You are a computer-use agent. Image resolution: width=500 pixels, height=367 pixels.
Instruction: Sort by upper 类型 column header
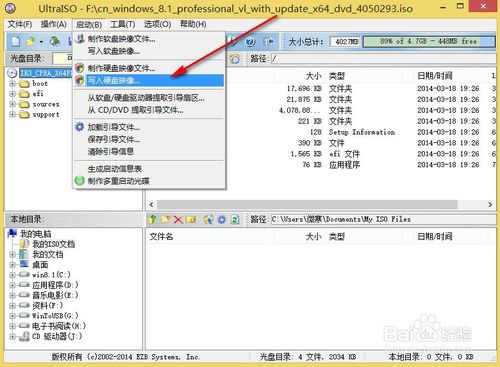click(x=337, y=76)
